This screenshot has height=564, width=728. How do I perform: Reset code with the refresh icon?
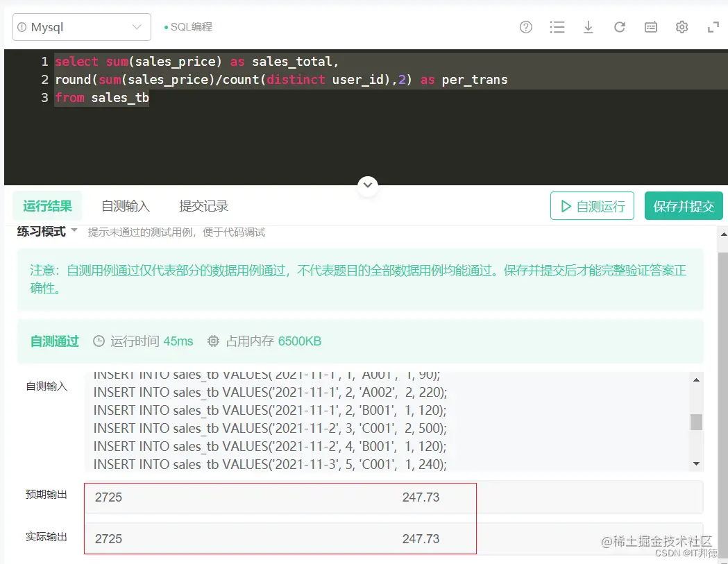click(x=619, y=27)
